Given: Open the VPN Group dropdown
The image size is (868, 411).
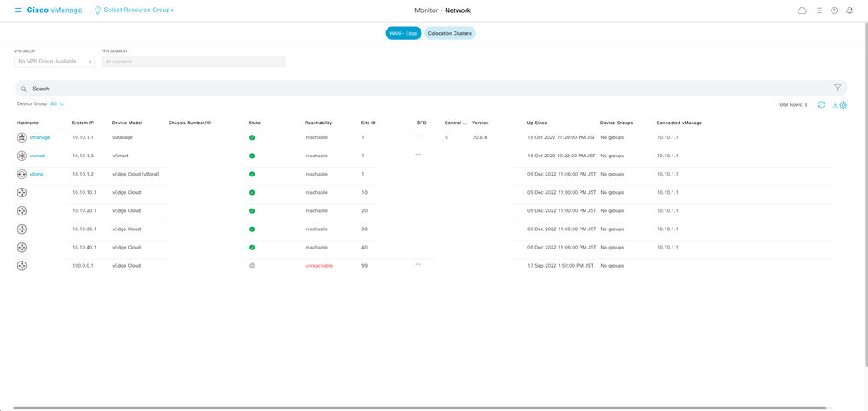Looking at the screenshot, I should [54, 62].
